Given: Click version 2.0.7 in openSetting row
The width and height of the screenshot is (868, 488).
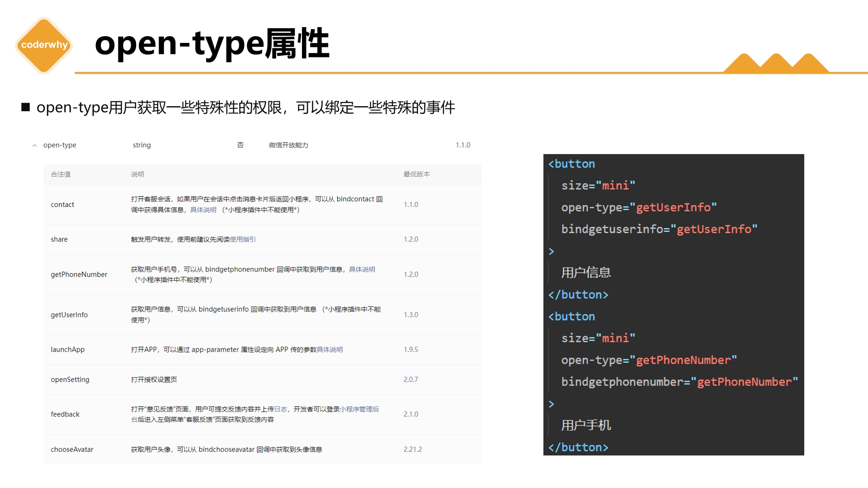Looking at the screenshot, I should click(411, 380).
